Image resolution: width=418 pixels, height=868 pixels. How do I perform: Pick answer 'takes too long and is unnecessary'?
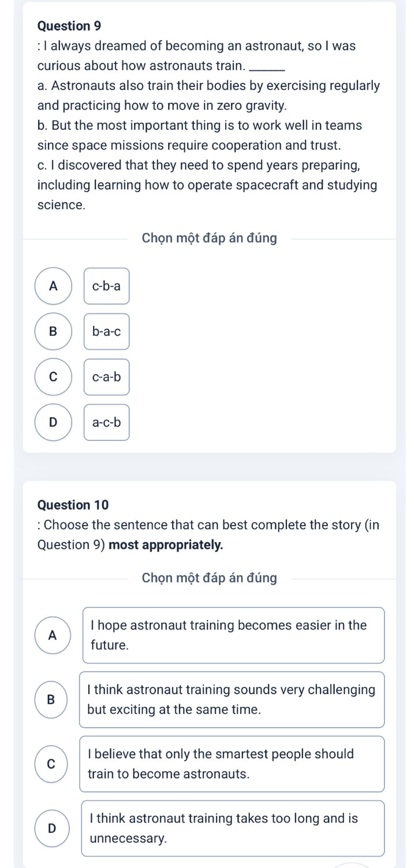[x=232, y=829]
